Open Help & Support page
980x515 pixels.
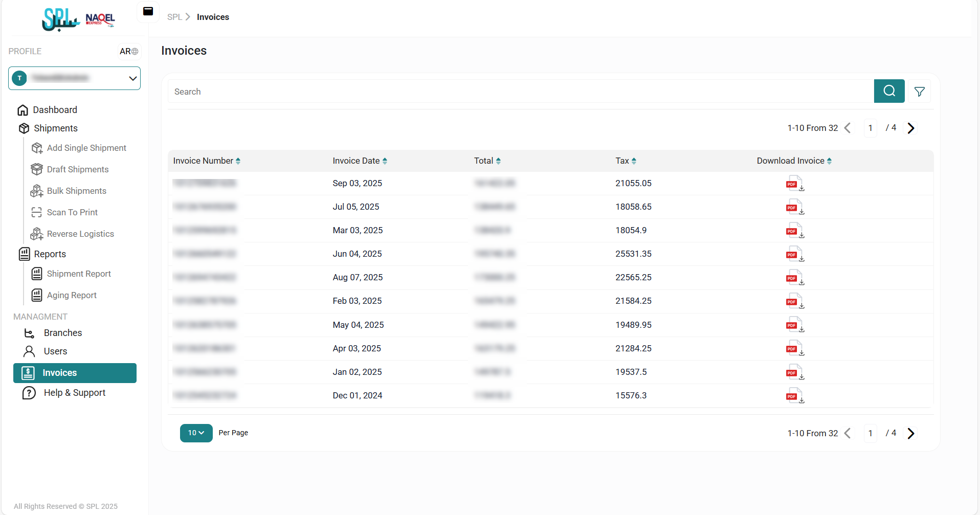[74, 393]
